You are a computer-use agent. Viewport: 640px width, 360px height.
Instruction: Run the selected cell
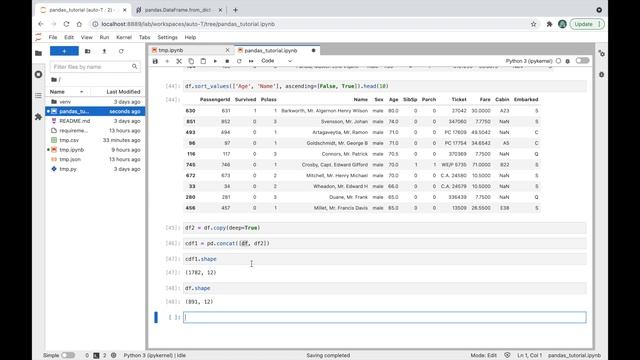point(215,61)
